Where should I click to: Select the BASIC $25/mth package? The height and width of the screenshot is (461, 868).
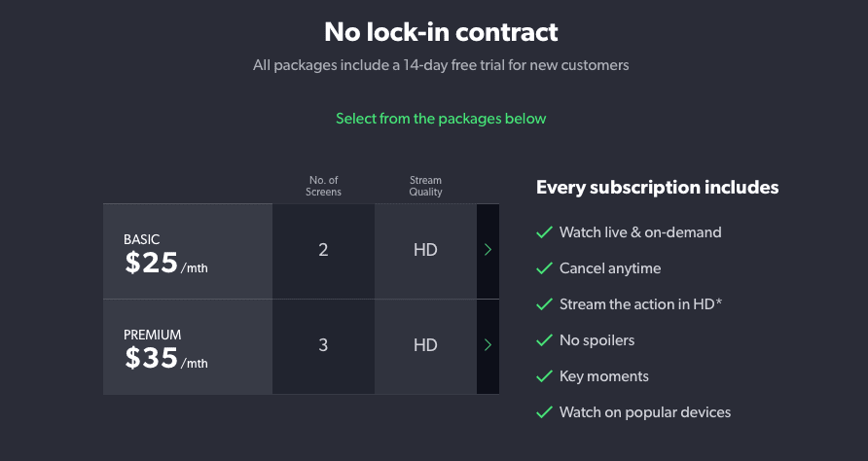point(188,251)
